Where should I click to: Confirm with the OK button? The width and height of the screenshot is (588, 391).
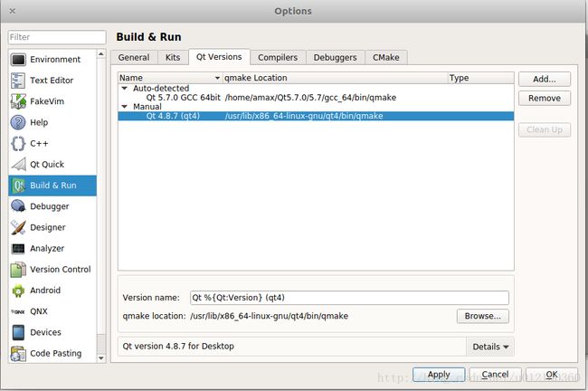coord(552,375)
